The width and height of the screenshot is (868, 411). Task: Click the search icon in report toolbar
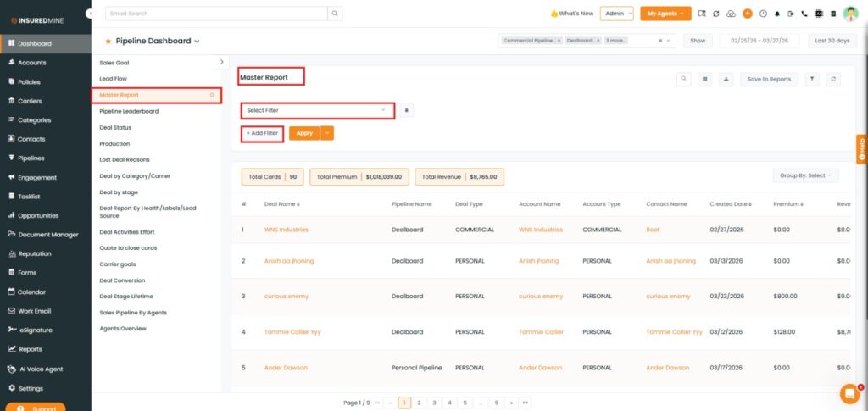[x=683, y=79]
